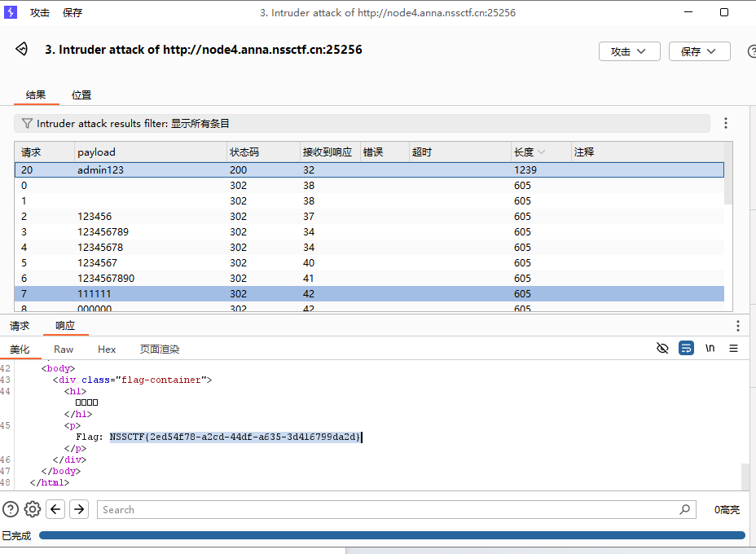Open response panel three-dot options menu
The image size is (756, 554).
coord(738,326)
